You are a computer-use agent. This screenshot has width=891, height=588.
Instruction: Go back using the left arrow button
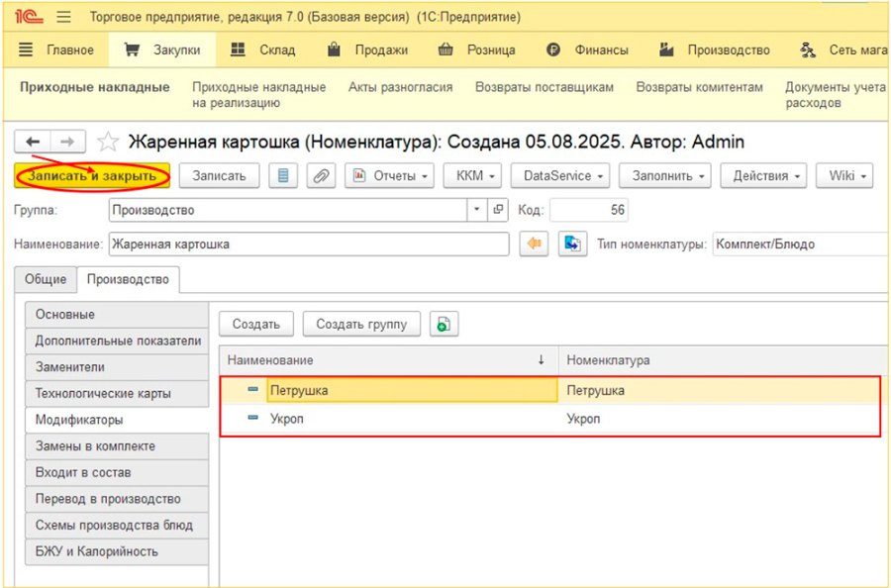(x=33, y=142)
